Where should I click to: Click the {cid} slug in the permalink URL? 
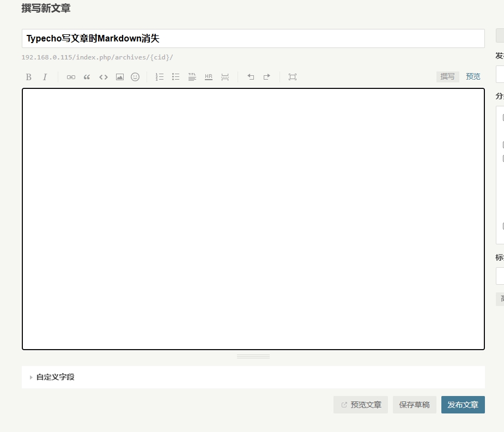(x=160, y=57)
